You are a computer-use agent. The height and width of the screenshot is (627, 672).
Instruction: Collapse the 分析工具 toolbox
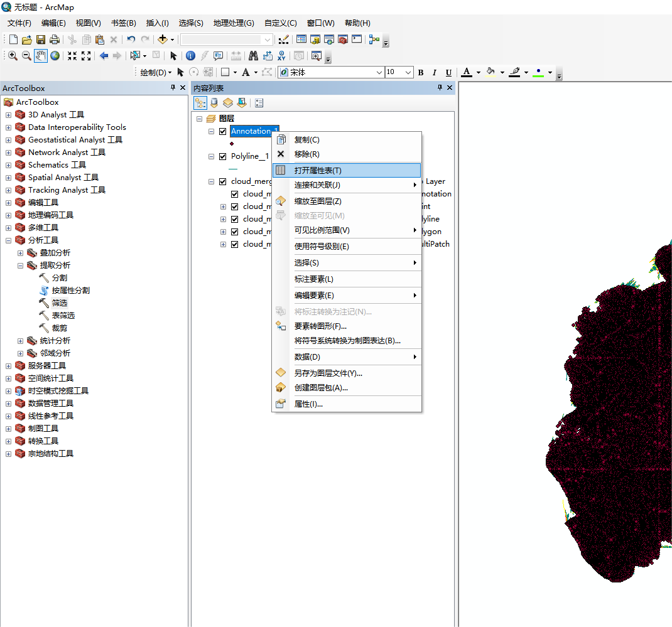click(x=9, y=240)
